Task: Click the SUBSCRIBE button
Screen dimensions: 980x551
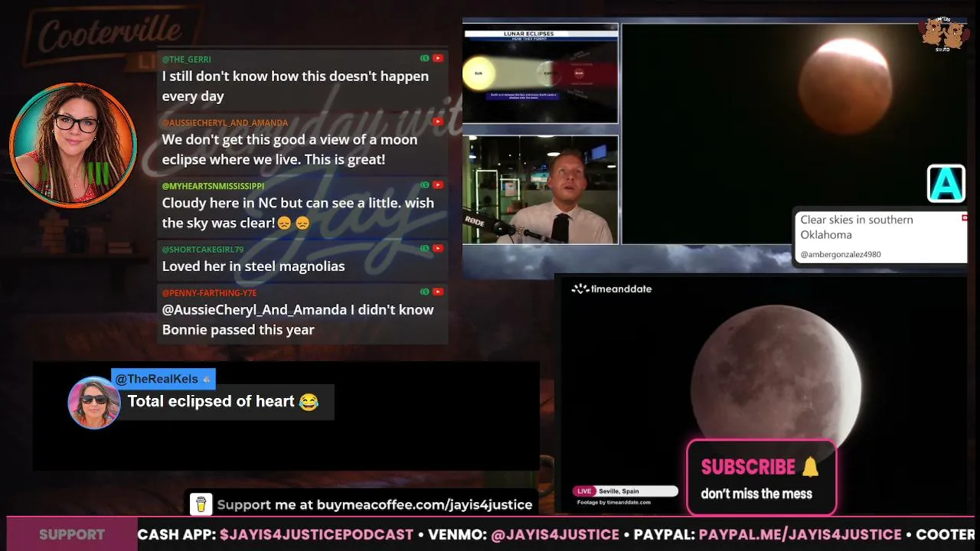Action: [761, 478]
